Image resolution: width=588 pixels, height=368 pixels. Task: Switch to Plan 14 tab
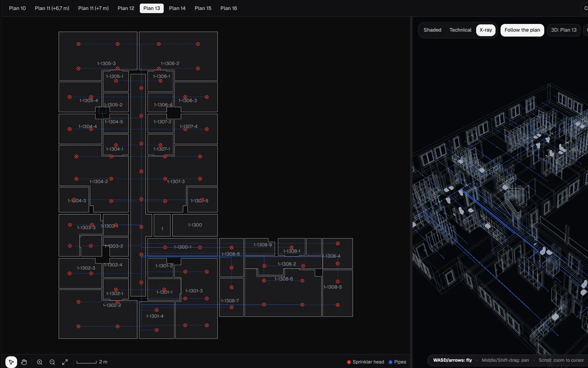(177, 8)
